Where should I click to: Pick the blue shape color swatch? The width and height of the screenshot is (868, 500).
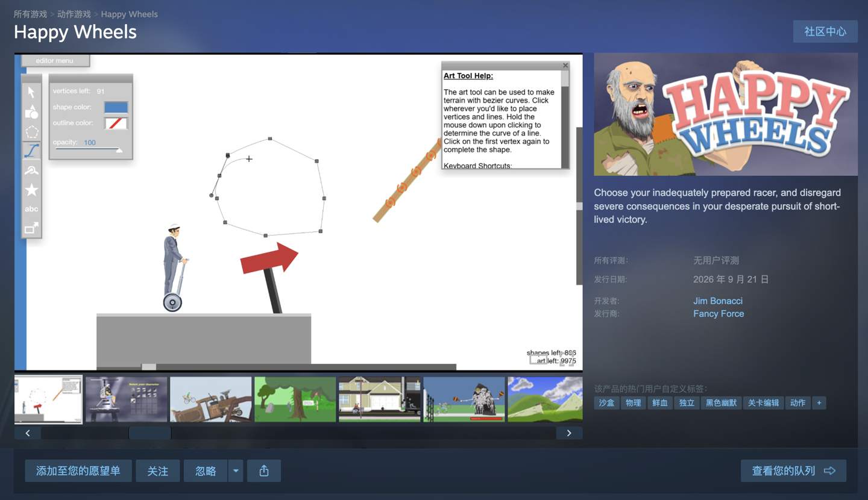click(x=116, y=107)
